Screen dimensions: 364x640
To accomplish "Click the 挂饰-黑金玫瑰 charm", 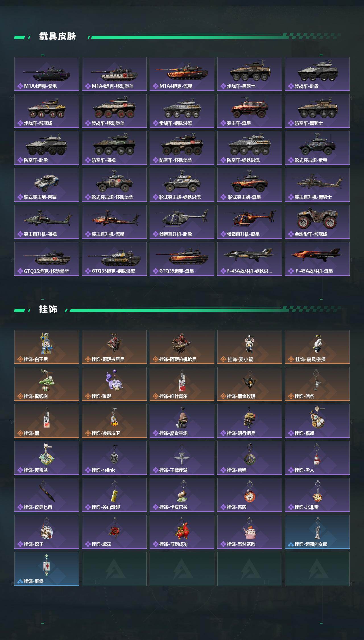I will coord(250,384).
